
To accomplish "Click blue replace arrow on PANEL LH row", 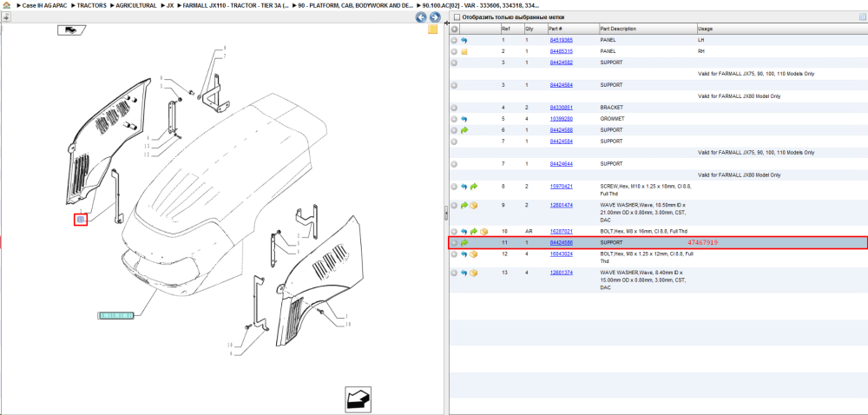I will (x=464, y=41).
